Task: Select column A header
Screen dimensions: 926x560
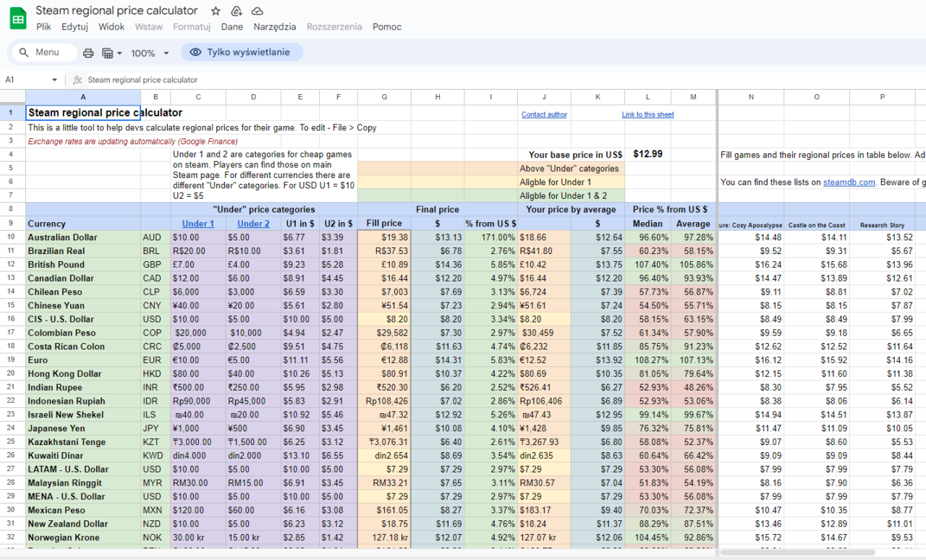Action: pos(83,97)
